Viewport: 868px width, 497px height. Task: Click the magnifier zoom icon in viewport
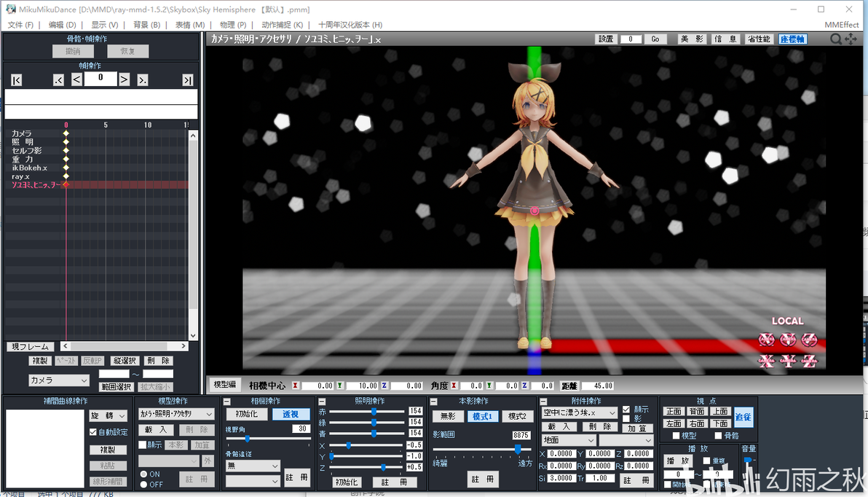point(836,39)
